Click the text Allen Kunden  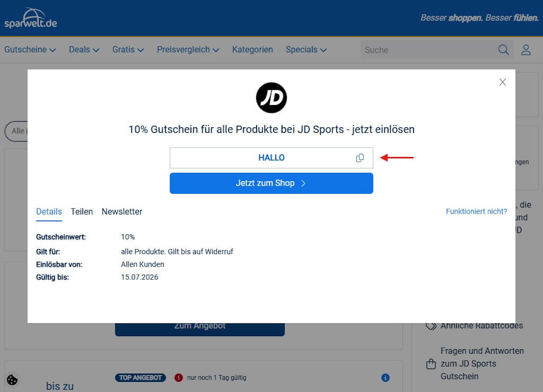(143, 264)
